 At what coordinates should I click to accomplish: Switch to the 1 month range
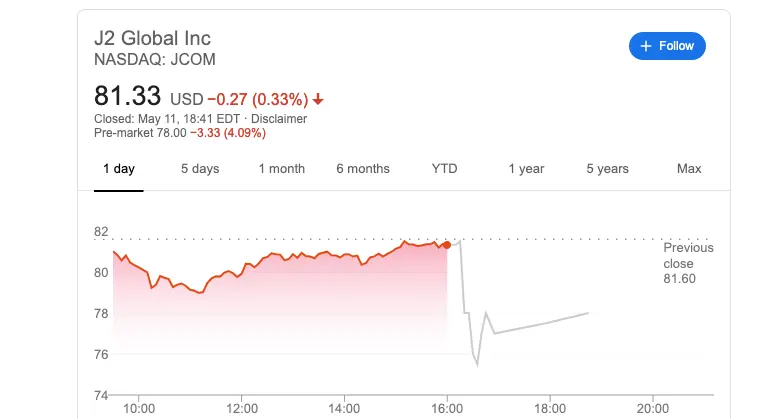click(x=282, y=168)
